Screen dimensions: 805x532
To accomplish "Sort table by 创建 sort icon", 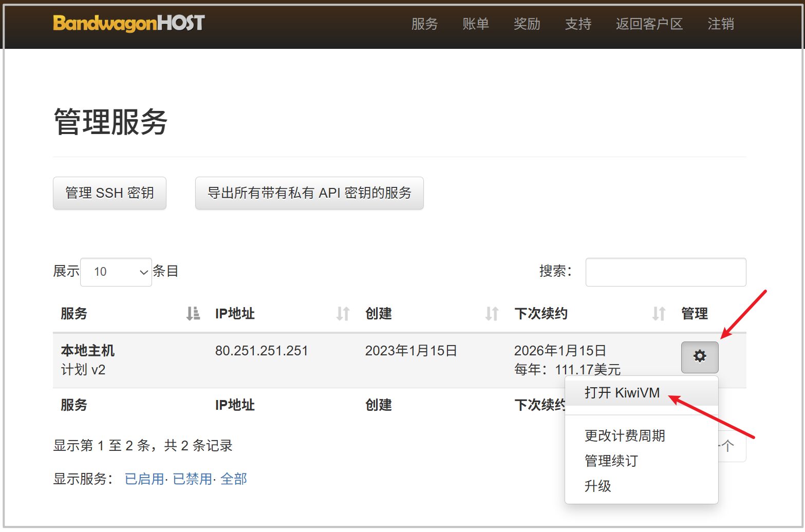I will 492,313.
